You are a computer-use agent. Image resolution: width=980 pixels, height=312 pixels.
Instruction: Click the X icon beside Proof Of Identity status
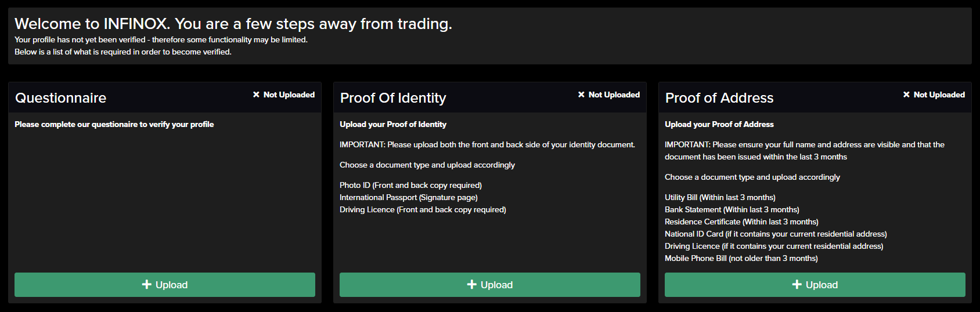(581, 95)
